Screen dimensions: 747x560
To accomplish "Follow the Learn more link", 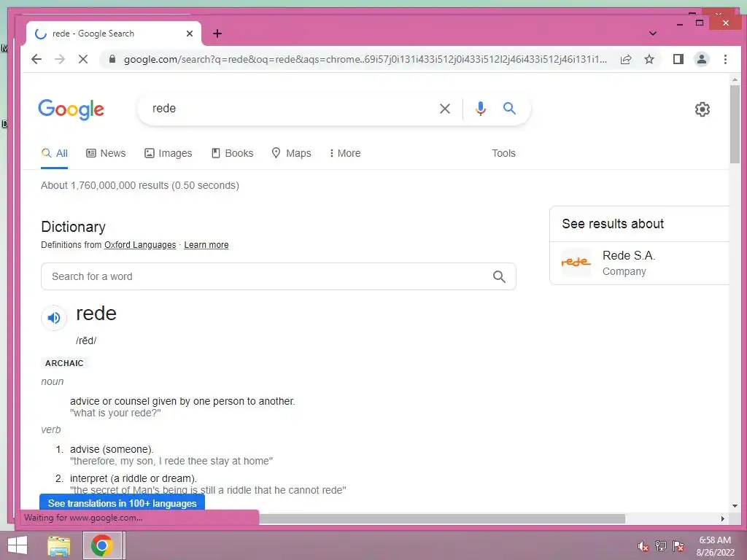I will pos(206,245).
